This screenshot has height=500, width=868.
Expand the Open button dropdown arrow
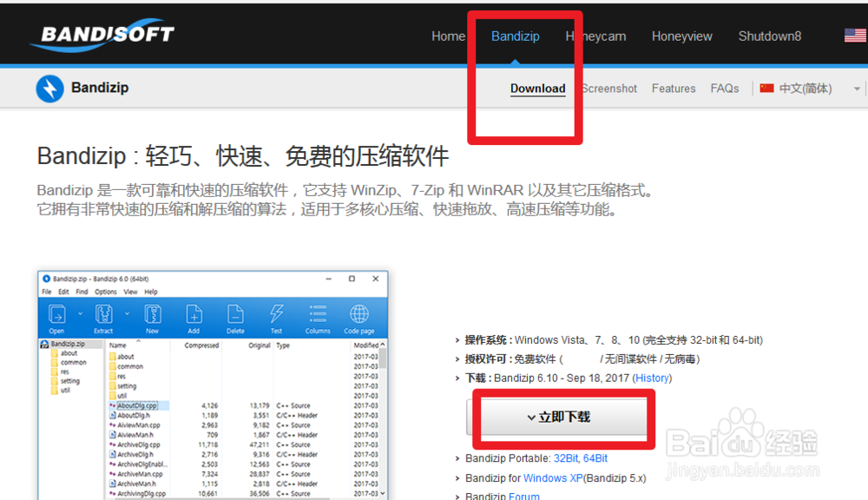pyautogui.click(x=80, y=314)
